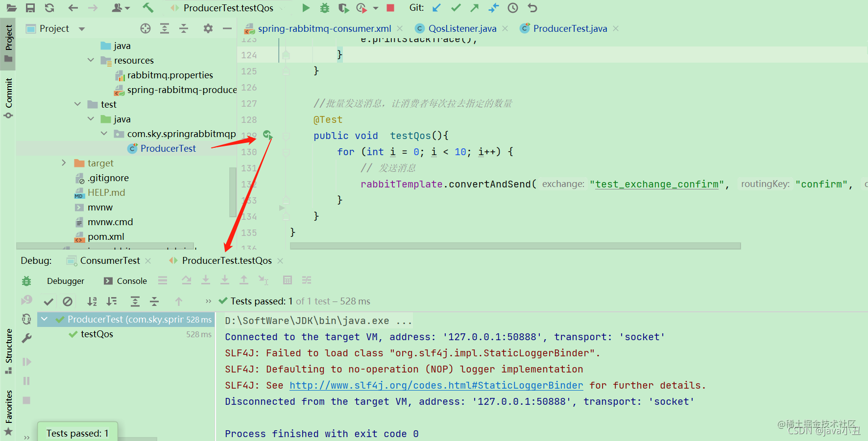868x441 pixels.
Task: Click the Project tree vertical scrollbar
Action: [x=233, y=192]
